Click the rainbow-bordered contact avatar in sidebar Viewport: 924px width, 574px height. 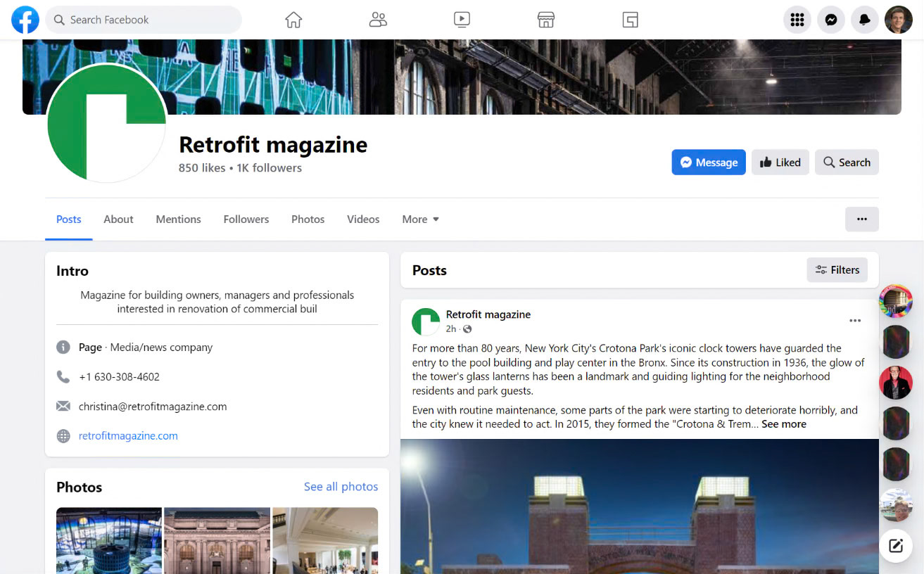tap(896, 301)
